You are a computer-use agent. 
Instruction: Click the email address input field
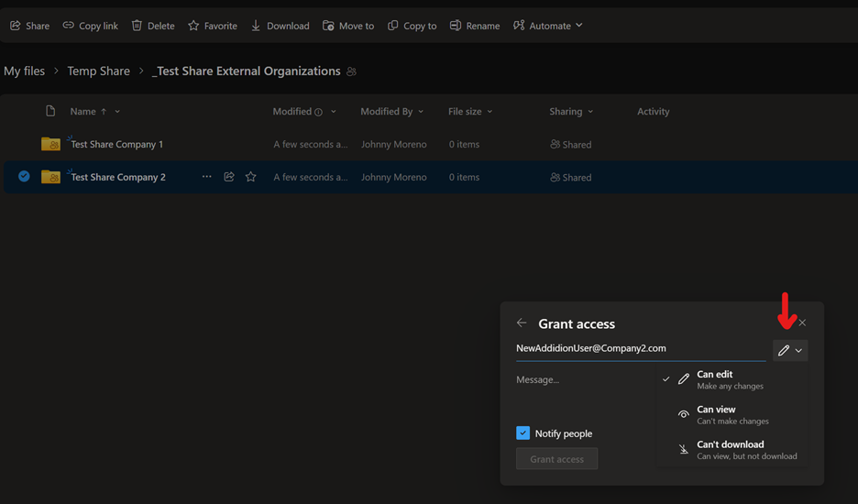point(641,348)
